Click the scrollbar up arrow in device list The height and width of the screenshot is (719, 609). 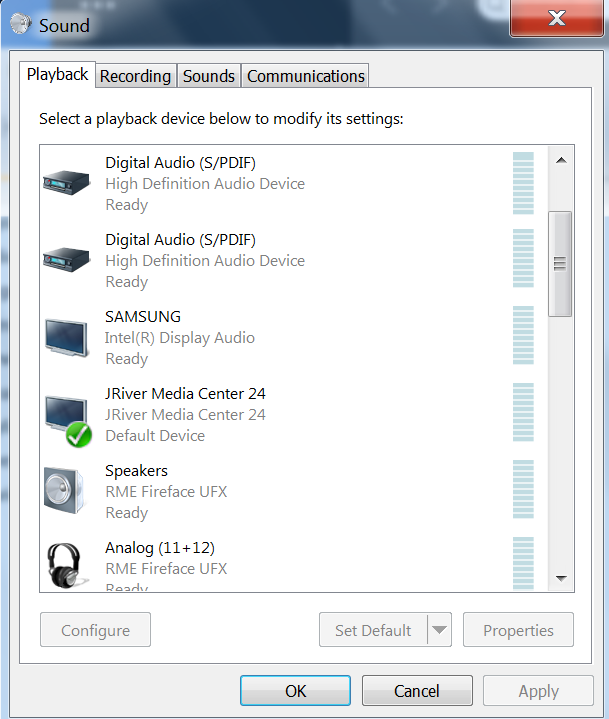coord(561,160)
